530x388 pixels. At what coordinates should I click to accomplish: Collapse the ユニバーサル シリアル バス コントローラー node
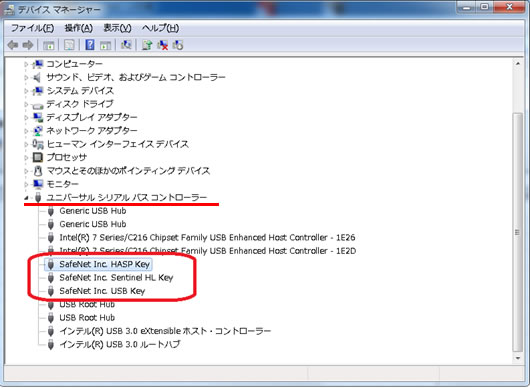tap(26, 198)
